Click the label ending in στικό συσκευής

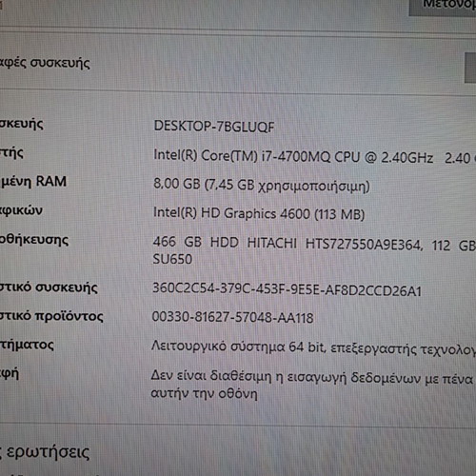click(49, 288)
